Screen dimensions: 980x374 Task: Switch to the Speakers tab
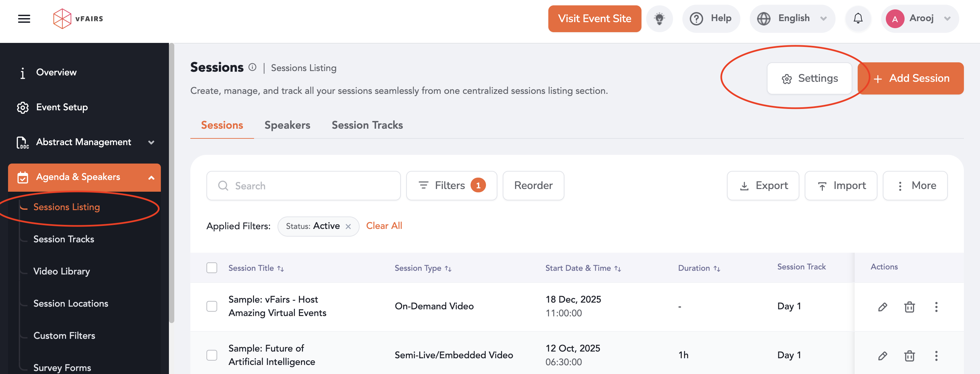(x=287, y=125)
